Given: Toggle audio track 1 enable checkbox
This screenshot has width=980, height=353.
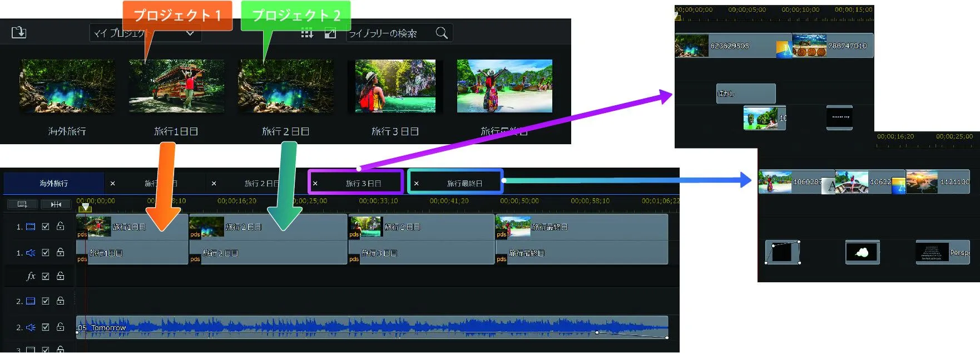Looking at the screenshot, I should [46, 253].
